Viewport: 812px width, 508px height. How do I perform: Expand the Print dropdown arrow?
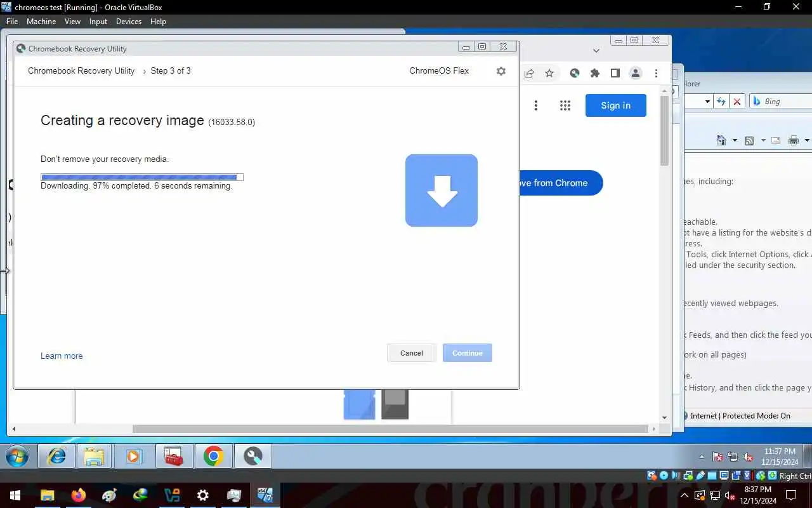point(807,140)
